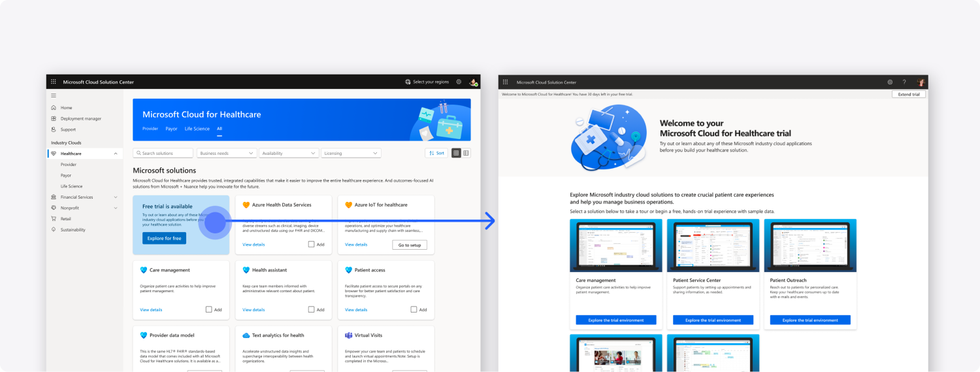Click the Sustainability icon in sidebar
The image size is (980, 372).
click(54, 229)
